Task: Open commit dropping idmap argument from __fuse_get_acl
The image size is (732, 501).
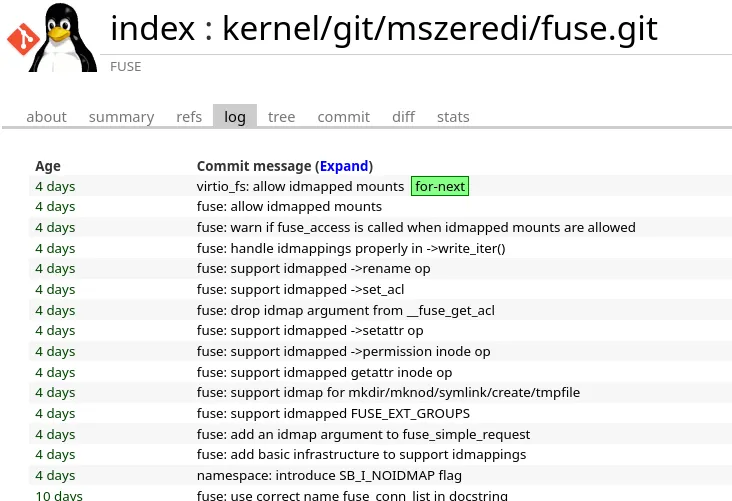Action: pos(345,310)
